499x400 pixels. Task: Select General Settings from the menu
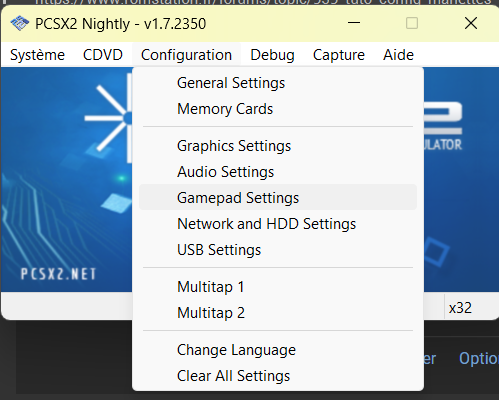click(x=278, y=83)
